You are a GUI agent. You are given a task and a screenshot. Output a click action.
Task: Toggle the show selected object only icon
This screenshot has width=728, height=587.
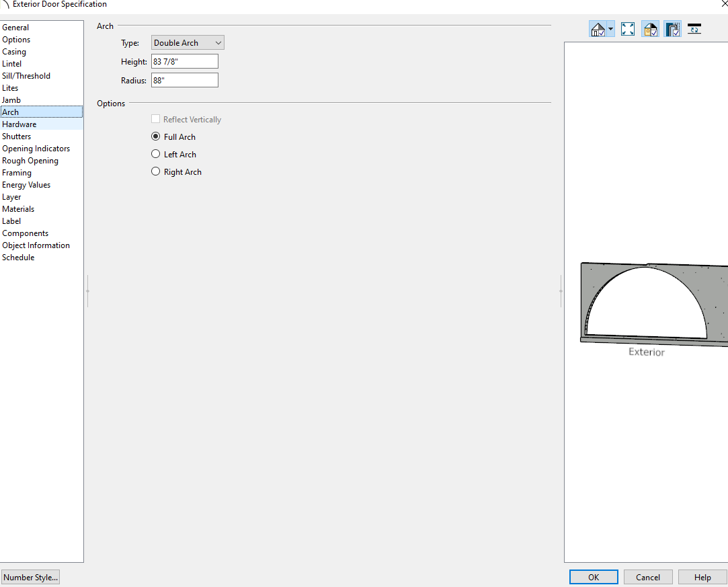pyautogui.click(x=672, y=29)
